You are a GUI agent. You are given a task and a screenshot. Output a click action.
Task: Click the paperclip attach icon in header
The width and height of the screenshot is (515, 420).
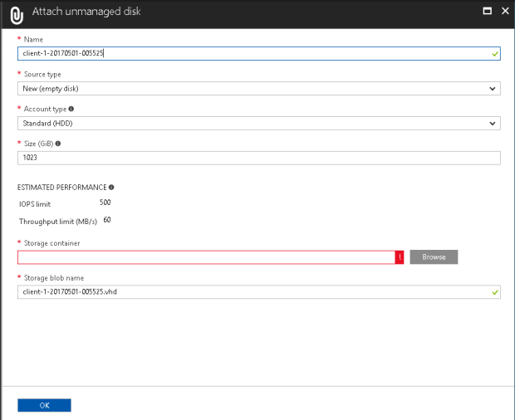click(15, 14)
